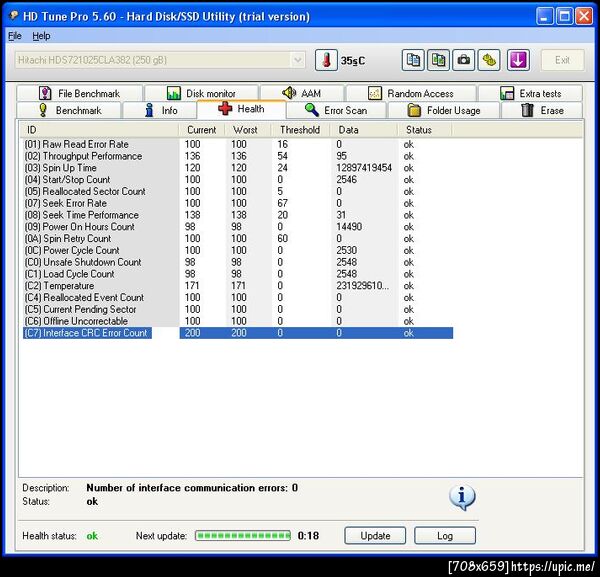Select the (C1) Load Cycle Count row
This screenshot has width=600, height=577.
pyautogui.click(x=237, y=274)
